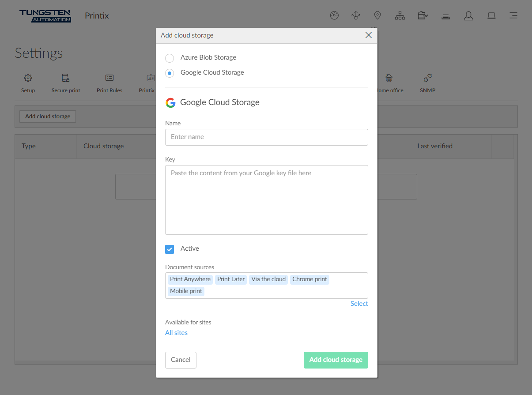Click the Print Later workflow arrows icon
This screenshot has width=532, height=395.
tap(356, 15)
